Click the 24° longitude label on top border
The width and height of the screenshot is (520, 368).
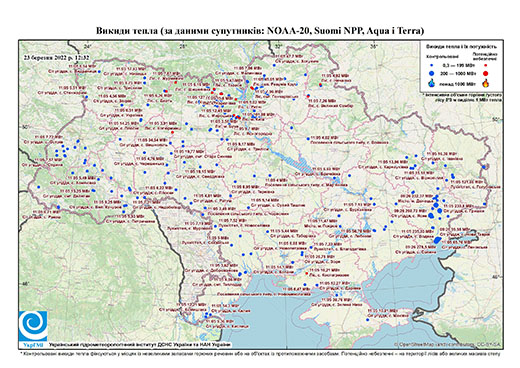point(88,46)
